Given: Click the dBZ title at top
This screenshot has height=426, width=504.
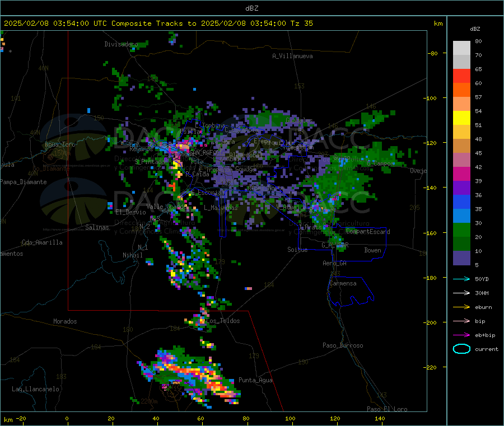Looking at the screenshot, I should point(251,8).
